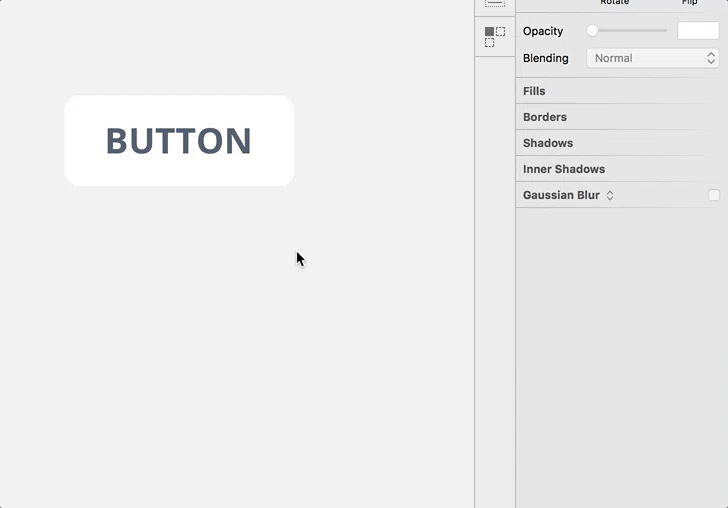Click the Opacity value field
Screen dimensions: 728x508
point(698,31)
